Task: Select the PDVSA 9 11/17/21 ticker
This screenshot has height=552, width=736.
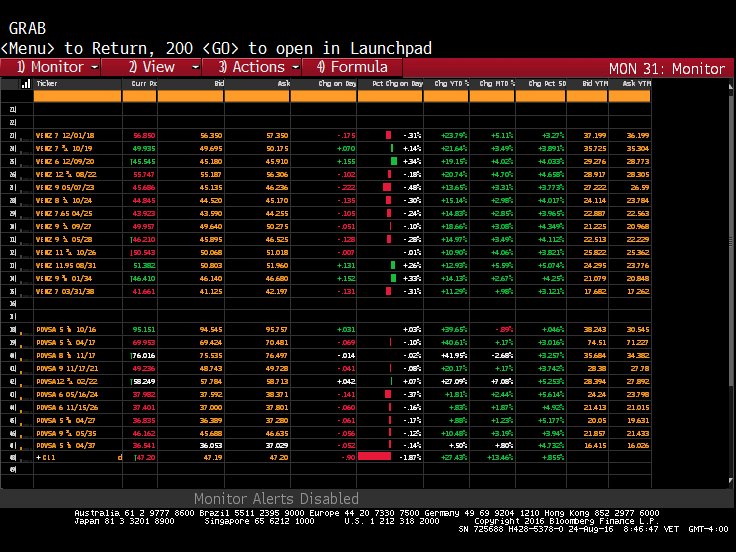Action: [67, 368]
